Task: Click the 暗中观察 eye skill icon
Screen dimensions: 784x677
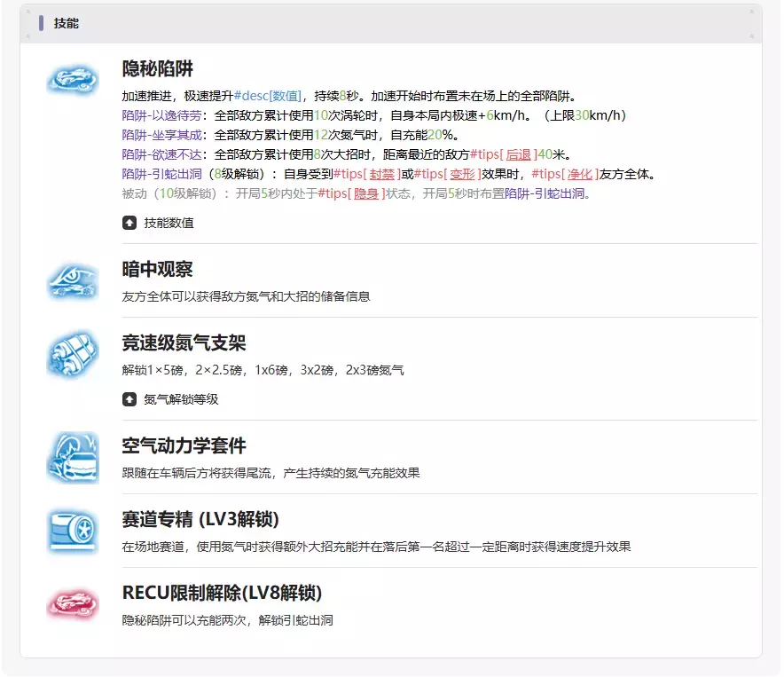Action: pos(73,280)
